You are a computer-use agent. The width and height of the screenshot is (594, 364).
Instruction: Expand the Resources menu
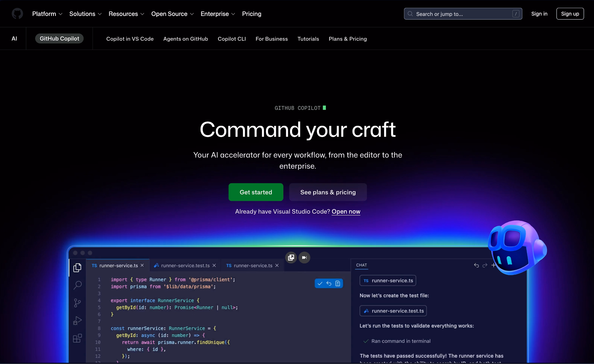pyautogui.click(x=126, y=14)
